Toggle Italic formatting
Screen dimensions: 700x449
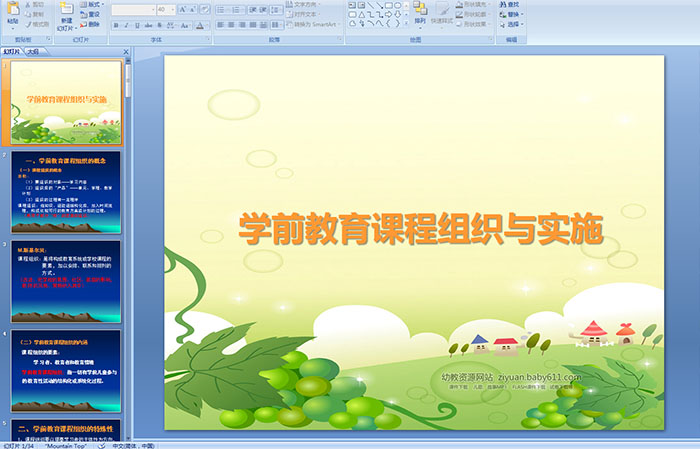click(x=126, y=25)
